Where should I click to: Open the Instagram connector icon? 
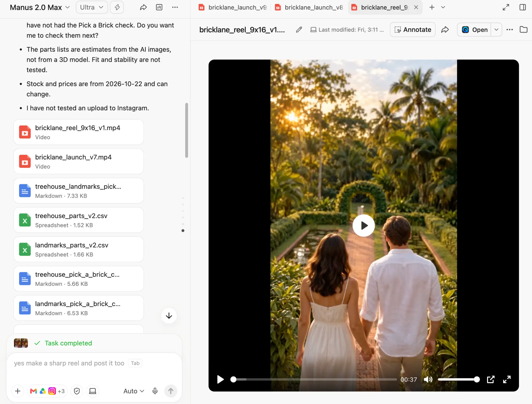point(52,391)
